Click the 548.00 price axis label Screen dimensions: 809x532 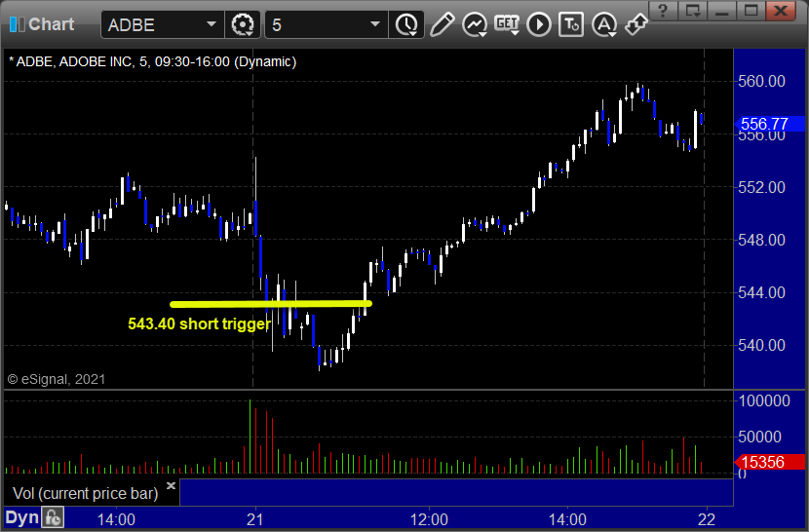click(x=761, y=240)
